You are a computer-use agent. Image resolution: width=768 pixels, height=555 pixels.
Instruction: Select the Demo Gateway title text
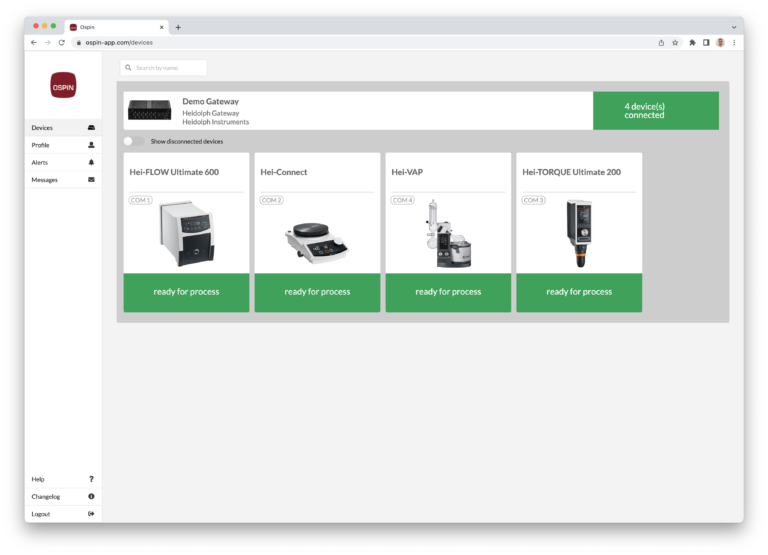point(211,101)
